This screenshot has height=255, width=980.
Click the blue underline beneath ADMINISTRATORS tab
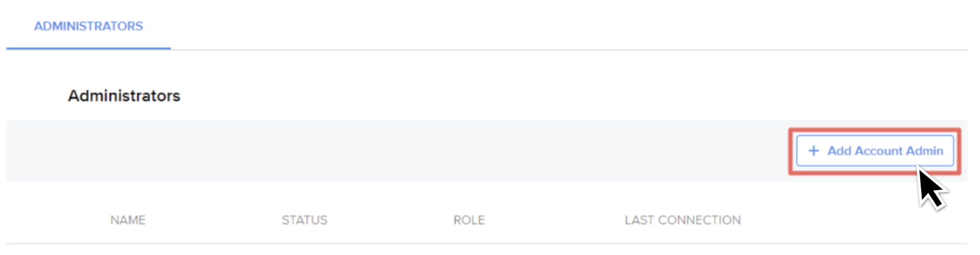[x=88, y=48]
